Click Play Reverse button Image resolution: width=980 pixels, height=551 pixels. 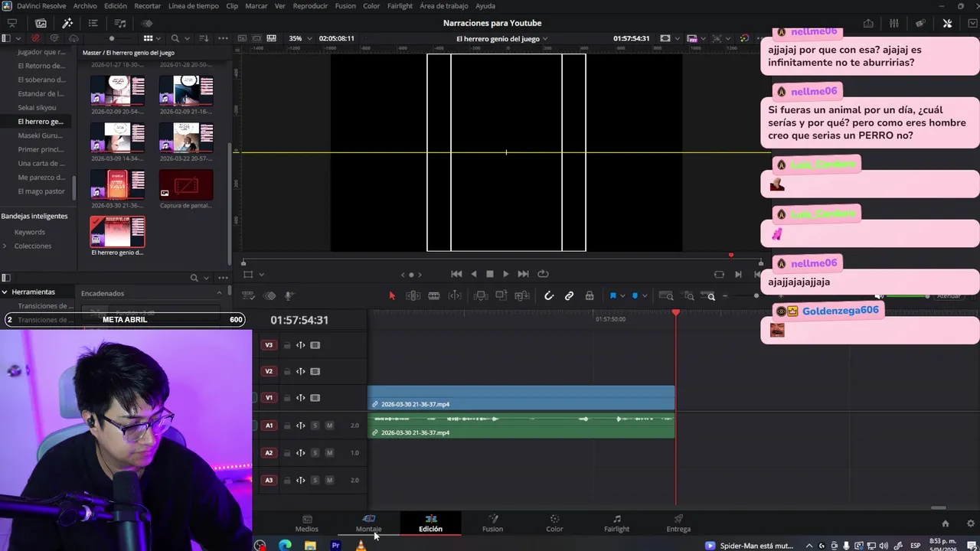coord(473,274)
